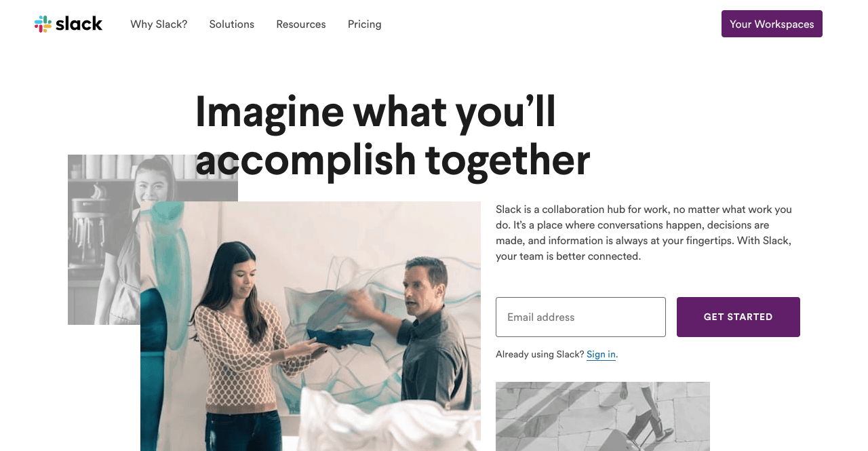Open the Solutions menu
Viewport: 868px width, 451px height.
232,24
